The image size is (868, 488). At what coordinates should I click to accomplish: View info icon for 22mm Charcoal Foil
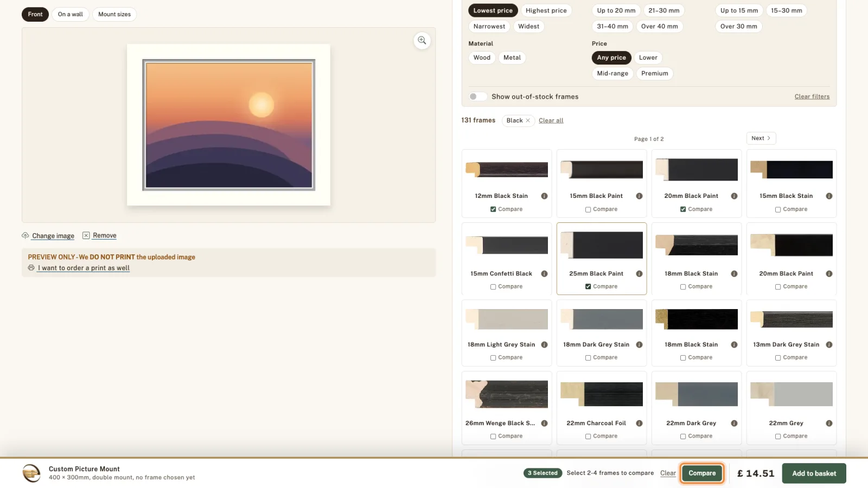[x=639, y=423]
